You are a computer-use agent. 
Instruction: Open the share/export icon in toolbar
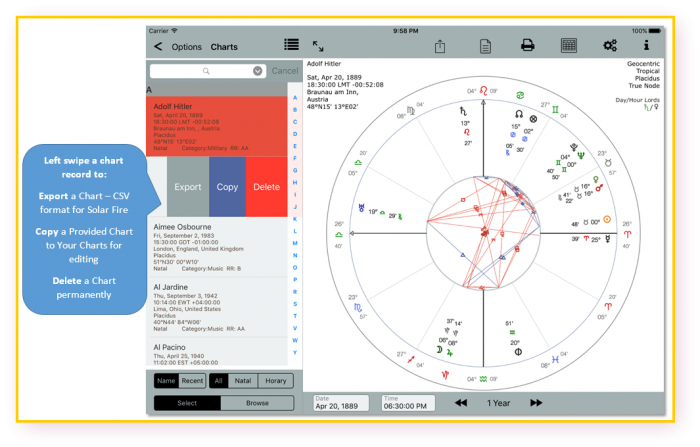(440, 46)
